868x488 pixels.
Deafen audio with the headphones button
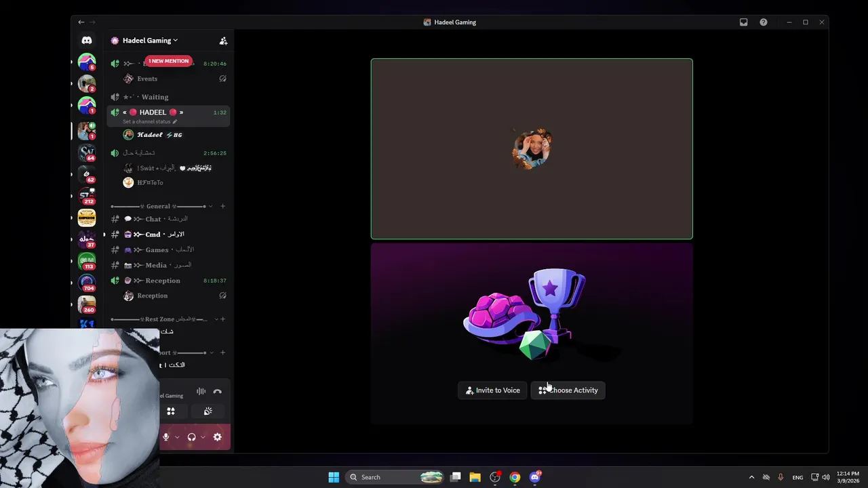point(192,437)
